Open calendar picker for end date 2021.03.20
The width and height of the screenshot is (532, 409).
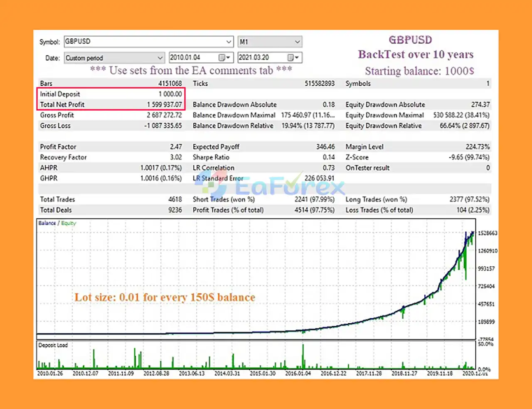coord(293,58)
